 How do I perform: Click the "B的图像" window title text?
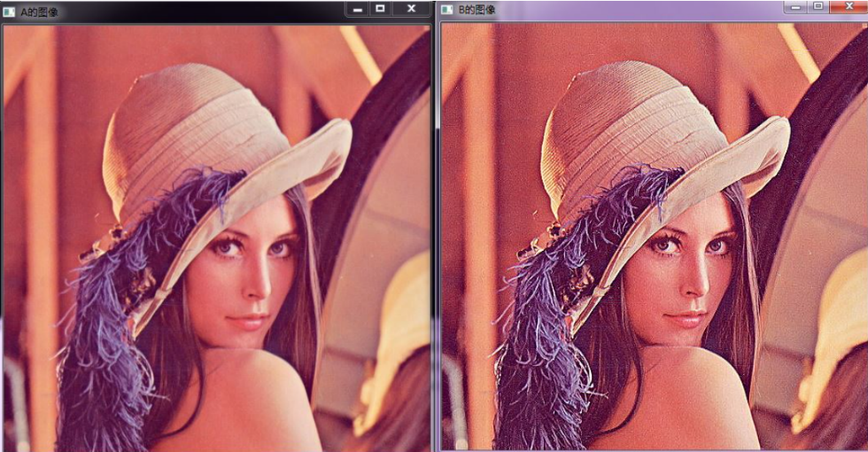477,10
